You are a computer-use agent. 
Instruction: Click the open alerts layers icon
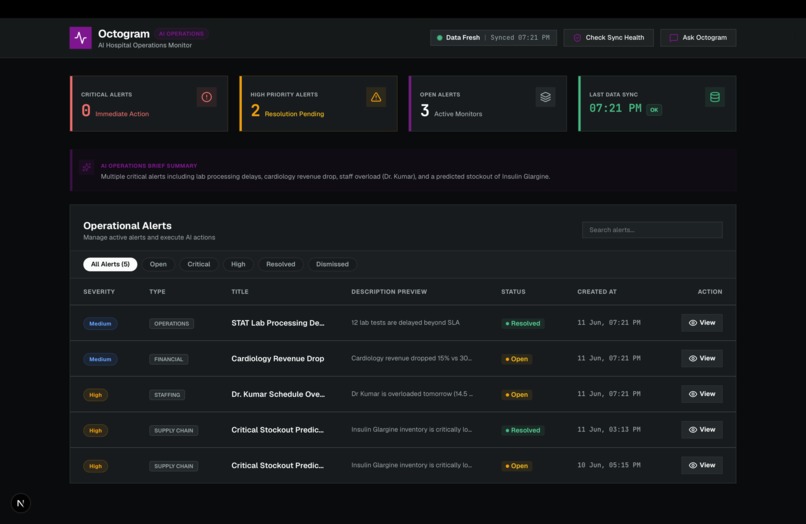(545, 97)
